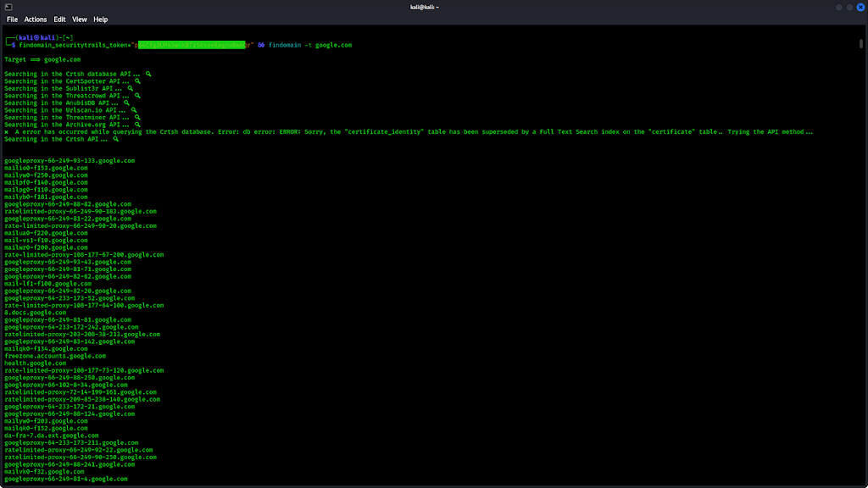Click 'mailwr0-f200.google.com' line

click(46, 247)
